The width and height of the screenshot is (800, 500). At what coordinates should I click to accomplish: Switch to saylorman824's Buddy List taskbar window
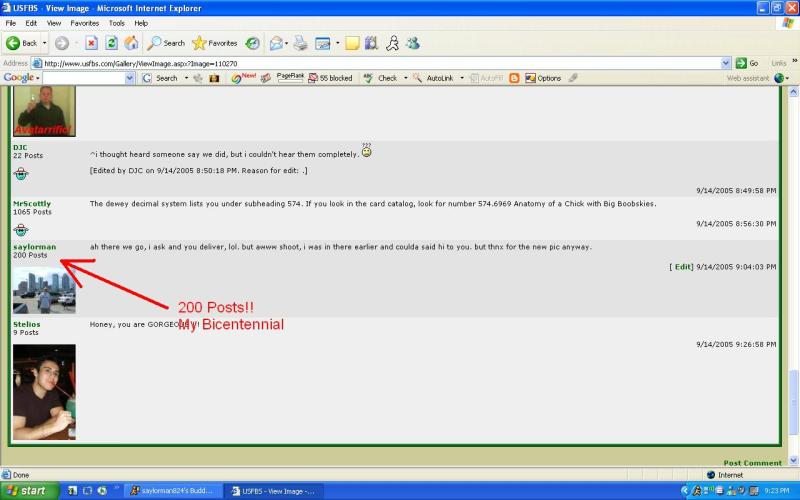[172, 491]
